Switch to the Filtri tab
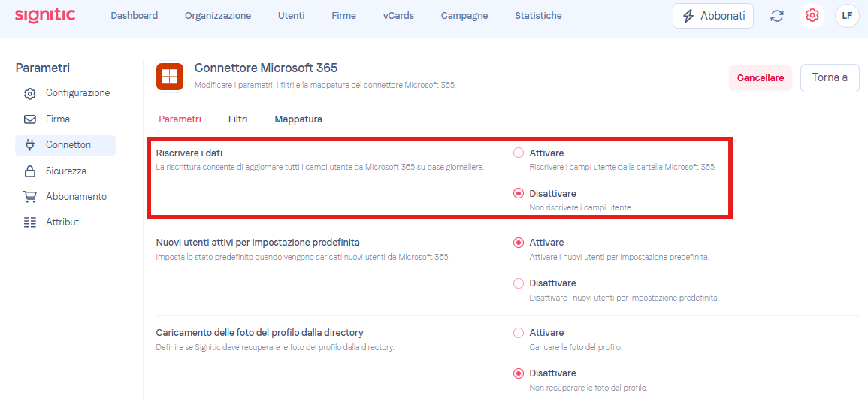The image size is (868, 399). [238, 119]
